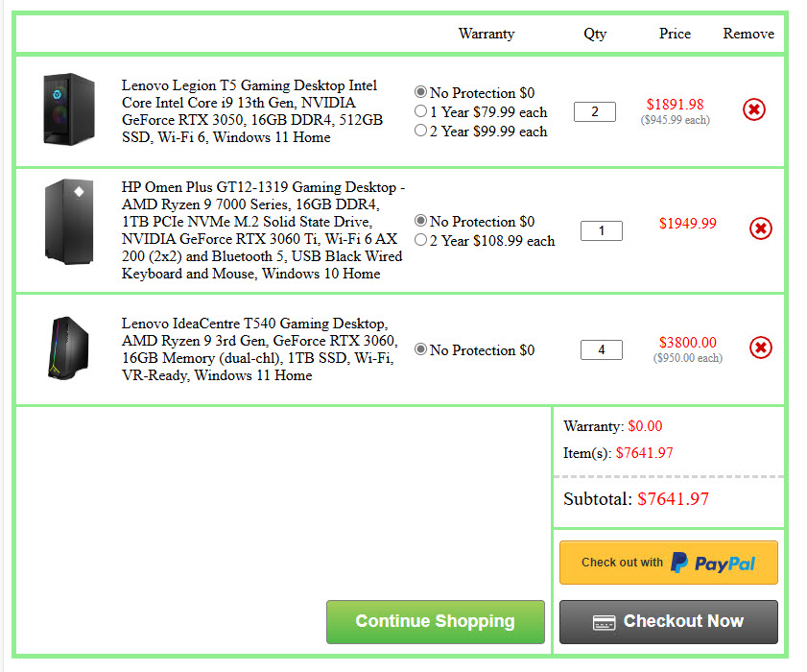Viewport: 807px width, 672px height.
Task: Click the Legion T5 quantity field
Action: [x=595, y=111]
